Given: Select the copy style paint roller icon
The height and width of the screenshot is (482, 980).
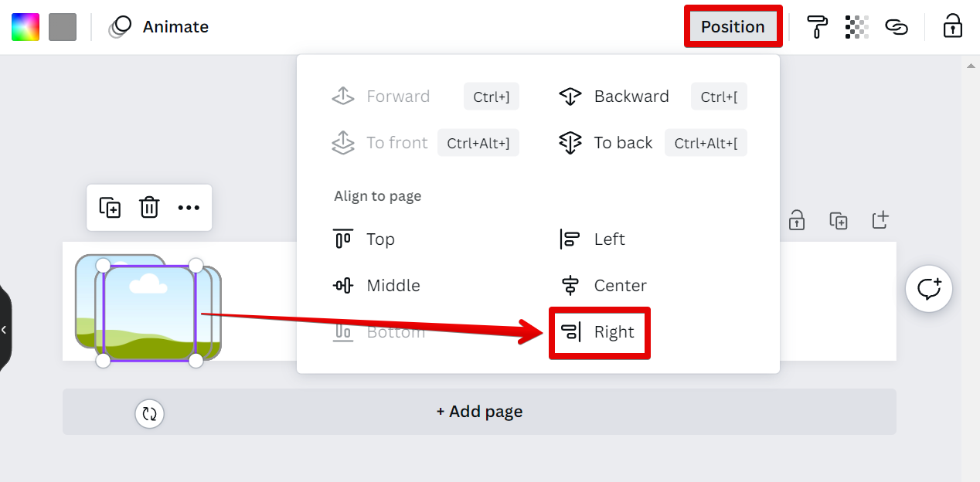Looking at the screenshot, I should click(x=817, y=27).
